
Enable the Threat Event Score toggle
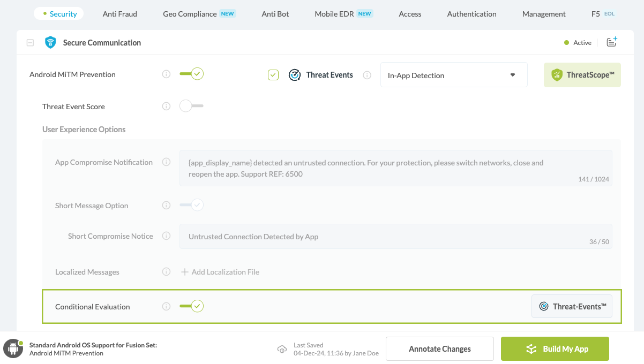pos(191,106)
